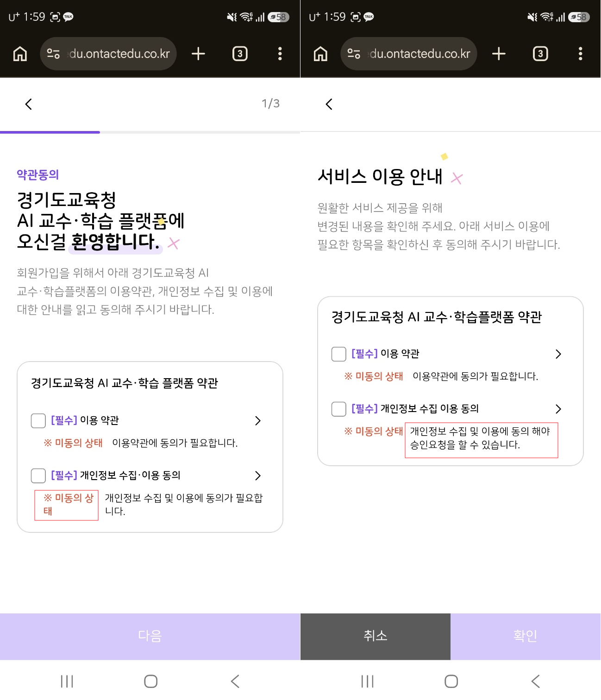Screen dimensions: 601x700
Task: Tap Wi-Fi icon in left status bar
Action: click(x=246, y=17)
